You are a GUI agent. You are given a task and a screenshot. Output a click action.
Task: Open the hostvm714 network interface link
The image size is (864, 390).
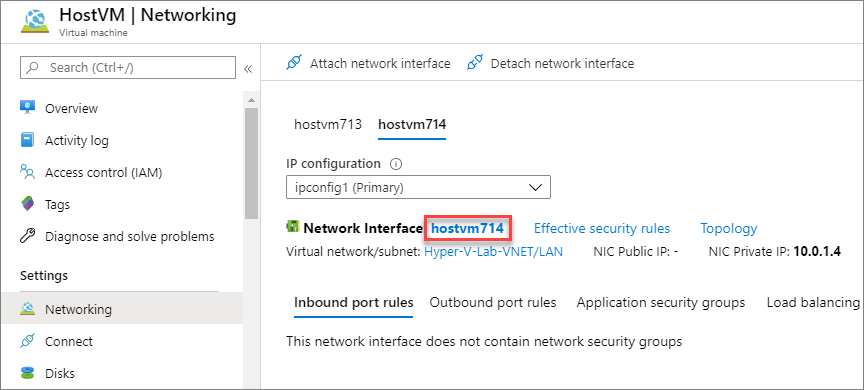click(x=467, y=228)
